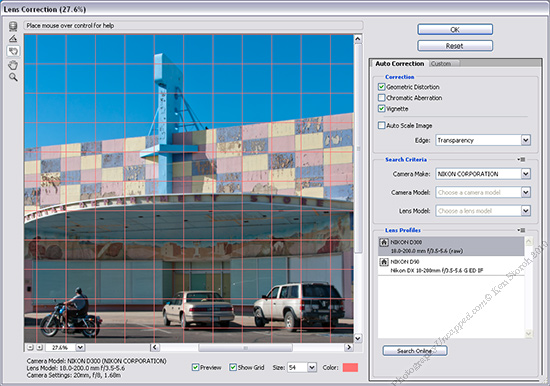
Task: Click the Camera Model: NIKON D300 info text
Action: tap(96, 361)
